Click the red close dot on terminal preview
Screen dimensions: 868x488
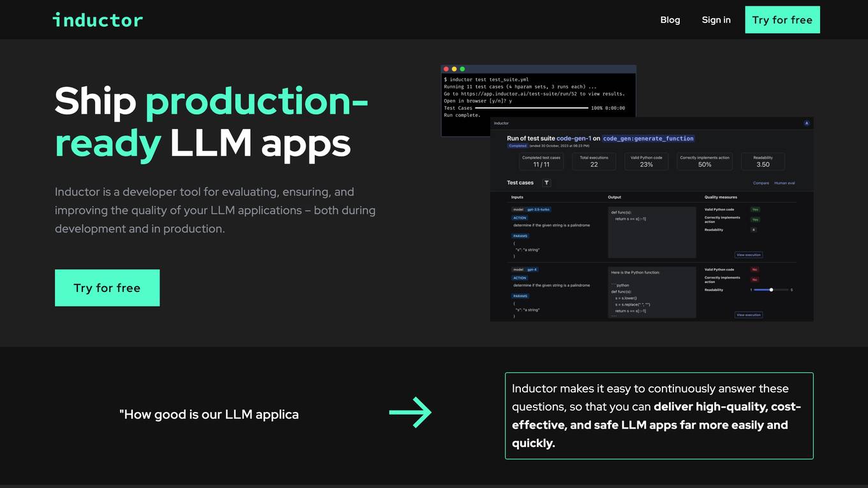446,69
